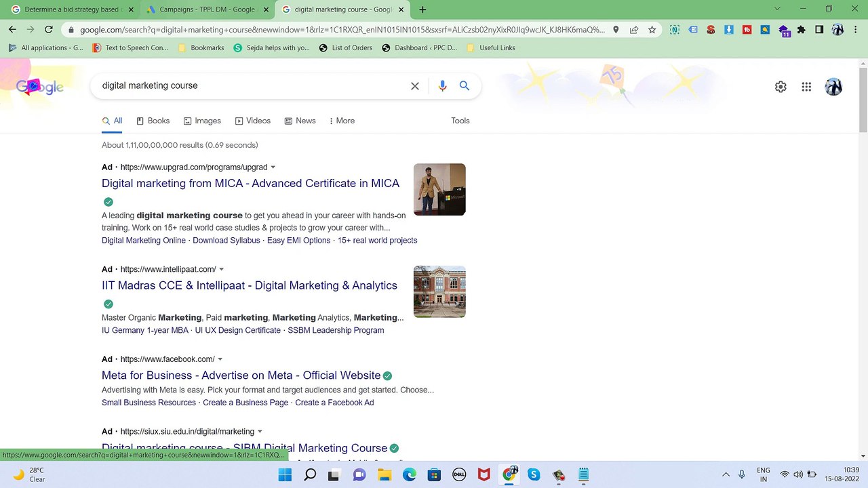This screenshot has width=868, height=488.
Task: Switch to Determine a bid strategy browser tab
Action: point(71,9)
